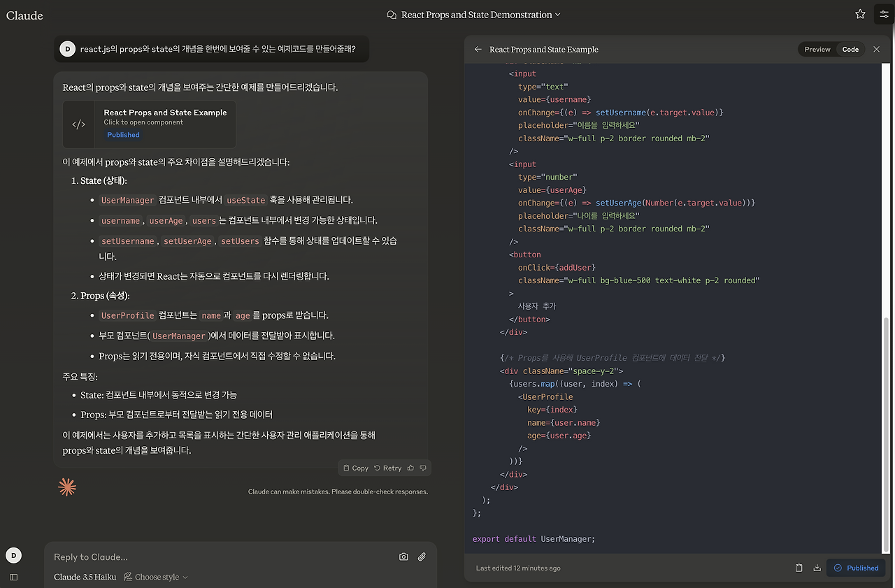
Task: Click the Claude 3.5 Haiku model selector
Action: click(x=84, y=577)
